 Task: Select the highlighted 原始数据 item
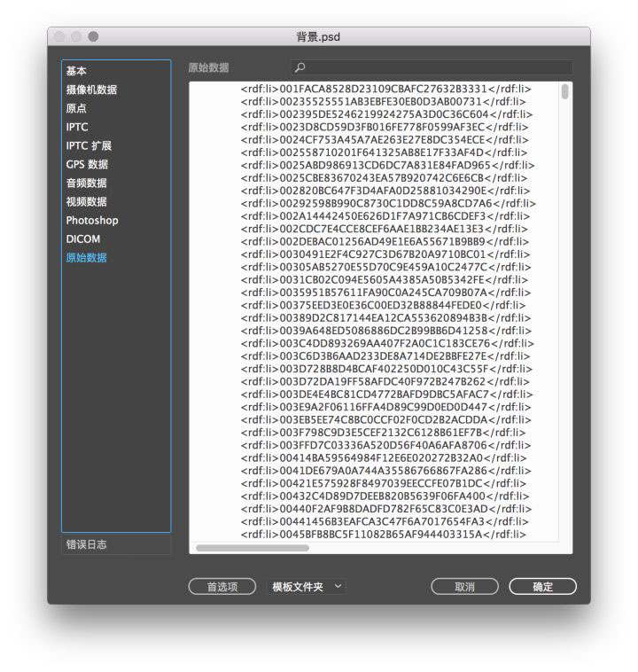(86, 258)
